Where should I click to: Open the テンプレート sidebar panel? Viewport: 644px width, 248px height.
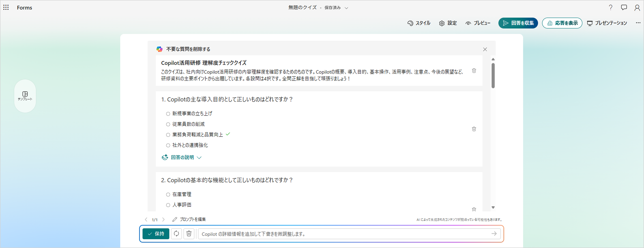[25, 96]
